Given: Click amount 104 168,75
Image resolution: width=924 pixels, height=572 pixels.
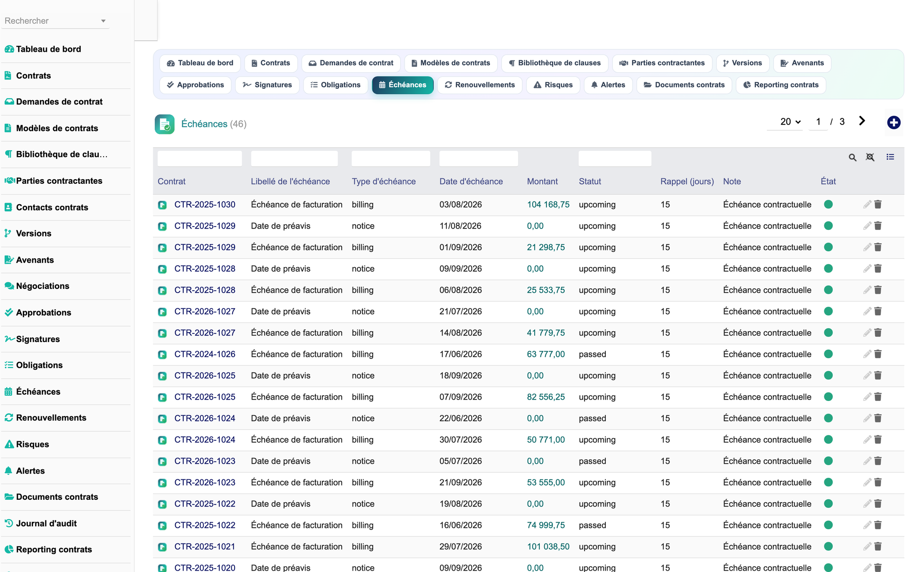Looking at the screenshot, I should [x=548, y=205].
